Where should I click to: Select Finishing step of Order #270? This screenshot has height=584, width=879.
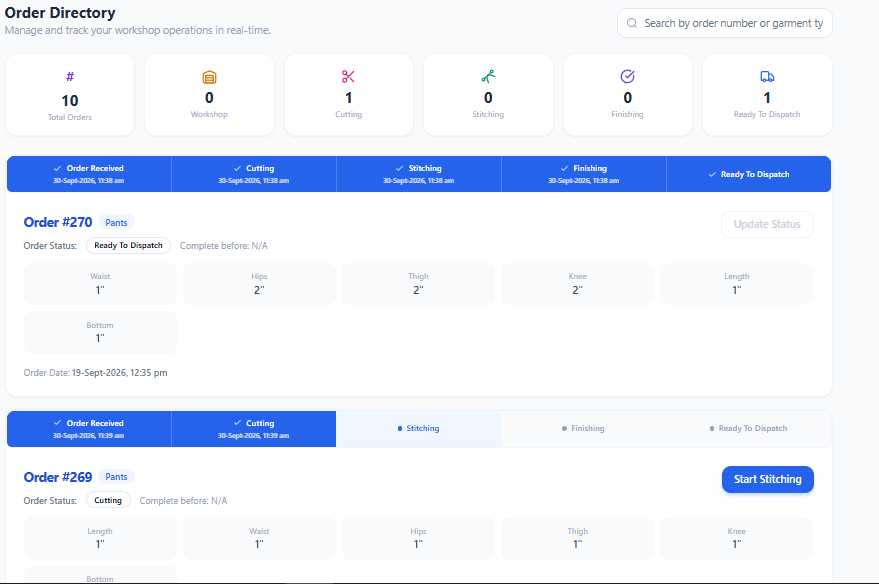click(584, 174)
